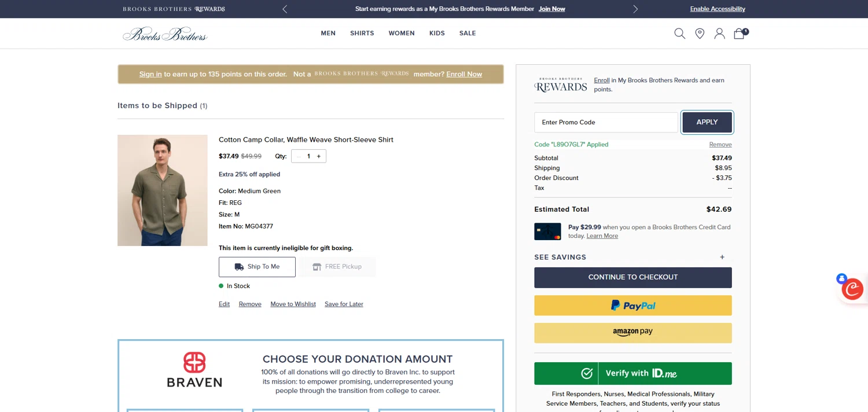Screen dimensions: 868x412
Task: Click the Braven logo
Action: [194, 369]
